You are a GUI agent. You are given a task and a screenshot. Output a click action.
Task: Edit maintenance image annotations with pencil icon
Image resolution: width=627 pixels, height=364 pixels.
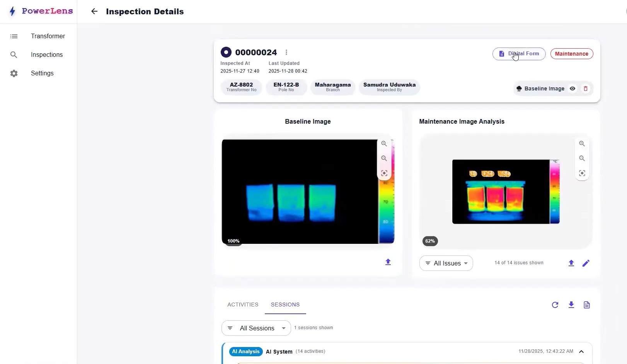[x=586, y=263]
